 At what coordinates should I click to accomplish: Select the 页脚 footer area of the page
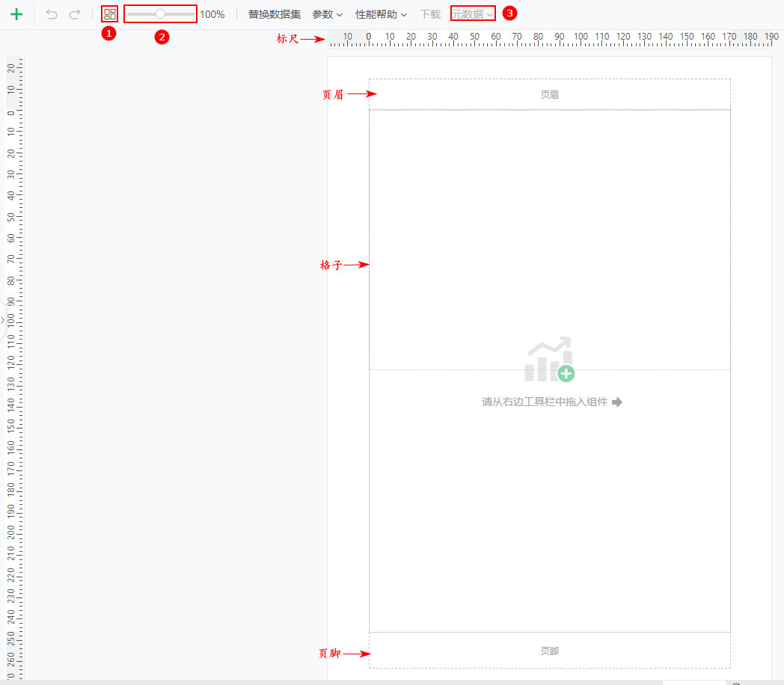coord(550,651)
